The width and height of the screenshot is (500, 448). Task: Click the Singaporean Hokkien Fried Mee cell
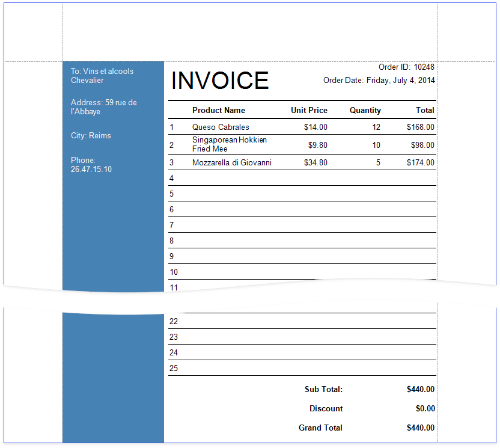pos(230,144)
